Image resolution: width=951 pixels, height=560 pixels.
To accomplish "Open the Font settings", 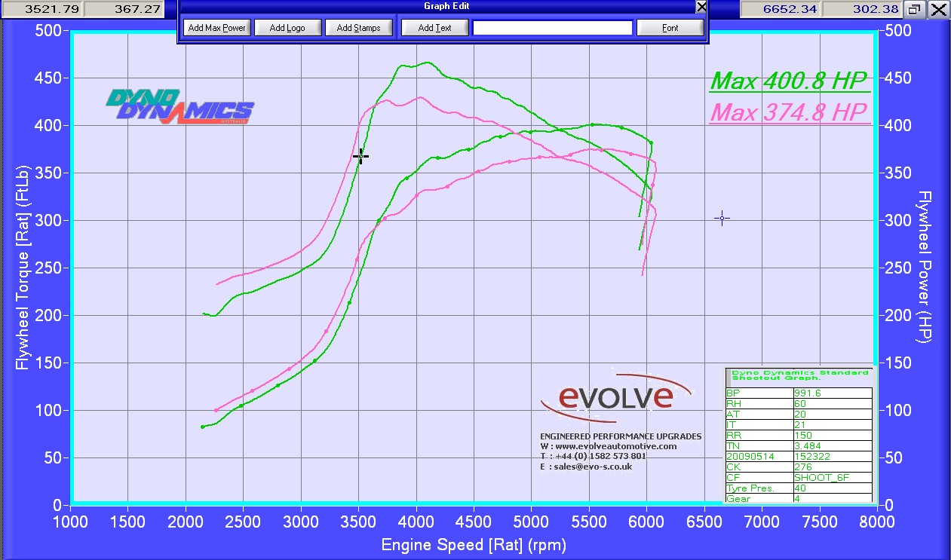I will 670,27.
